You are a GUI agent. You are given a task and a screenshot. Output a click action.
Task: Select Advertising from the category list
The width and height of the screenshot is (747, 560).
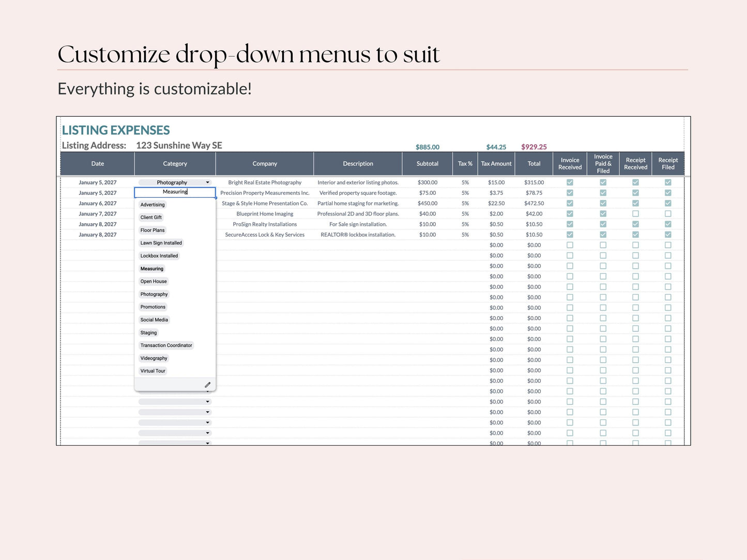(x=153, y=205)
